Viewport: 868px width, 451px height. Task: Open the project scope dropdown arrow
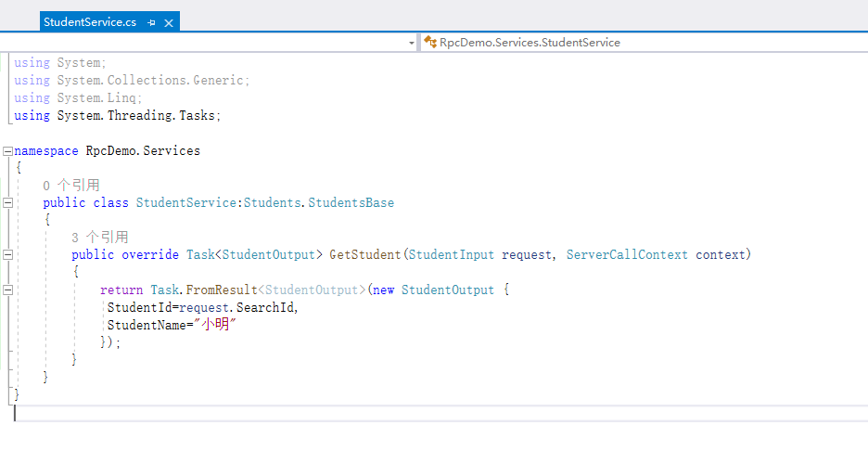click(412, 43)
